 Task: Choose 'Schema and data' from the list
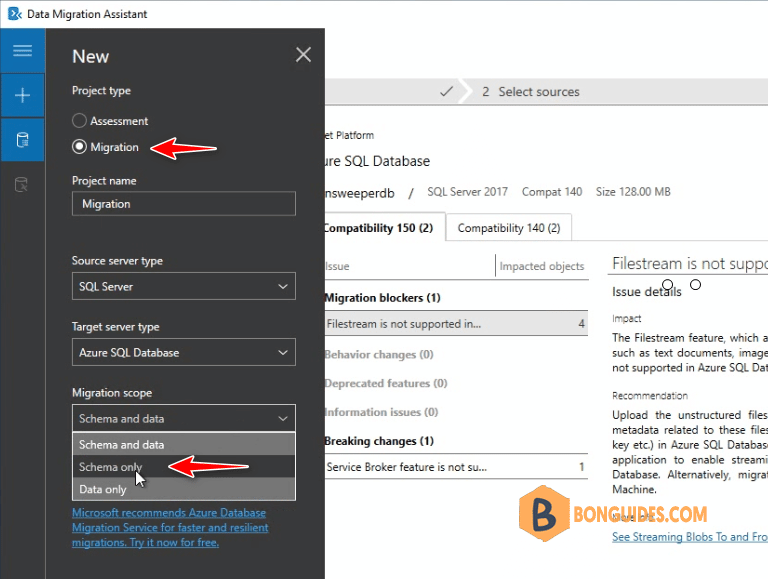click(184, 444)
